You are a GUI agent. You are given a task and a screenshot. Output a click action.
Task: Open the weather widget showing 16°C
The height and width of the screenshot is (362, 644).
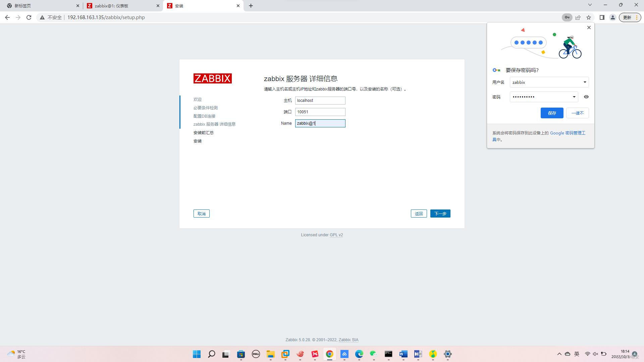click(x=16, y=354)
